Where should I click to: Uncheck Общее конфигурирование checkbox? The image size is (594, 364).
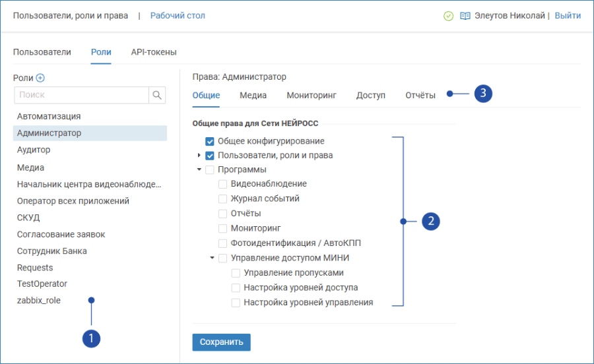209,142
